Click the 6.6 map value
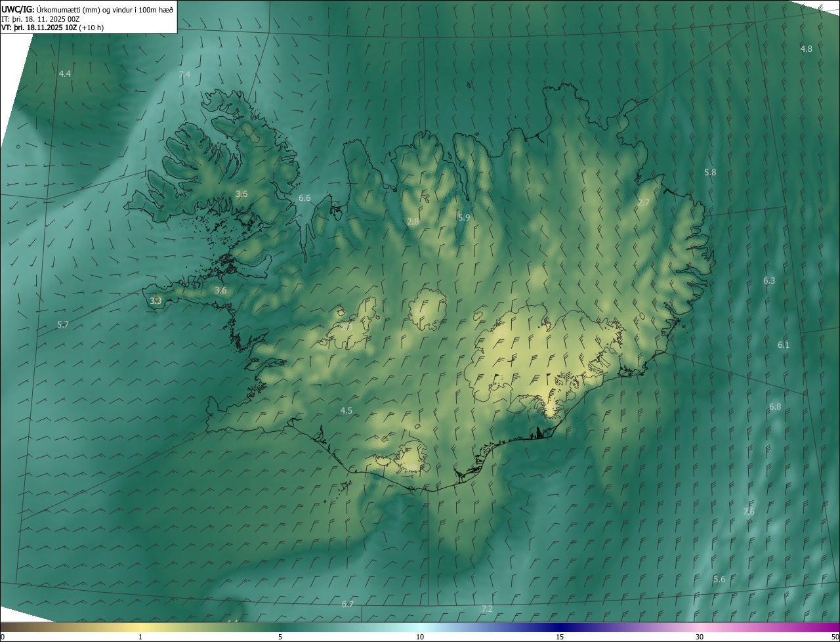840x642 pixels. (304, 198)
